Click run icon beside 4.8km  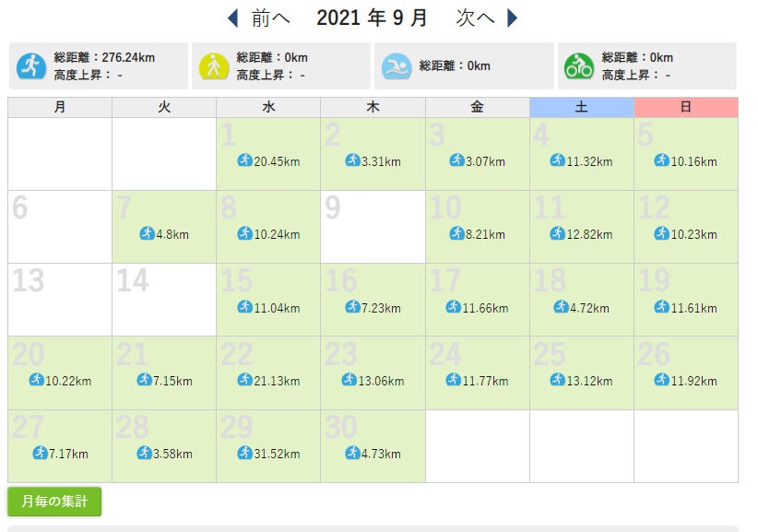tap(147, 233)
